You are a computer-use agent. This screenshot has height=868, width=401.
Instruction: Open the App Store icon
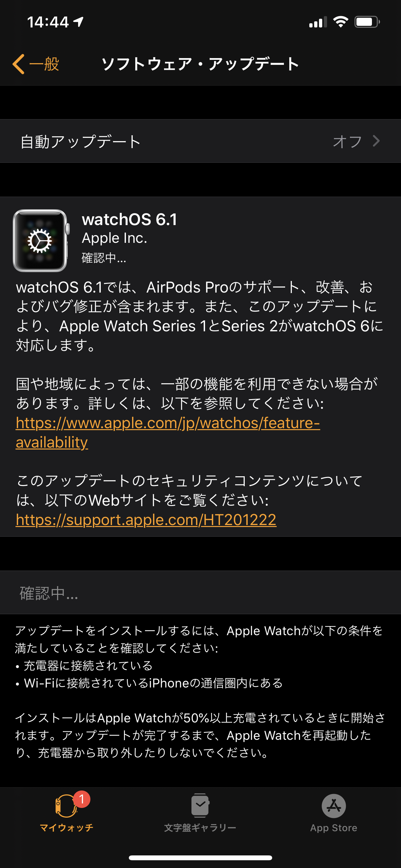click(334, 806)
